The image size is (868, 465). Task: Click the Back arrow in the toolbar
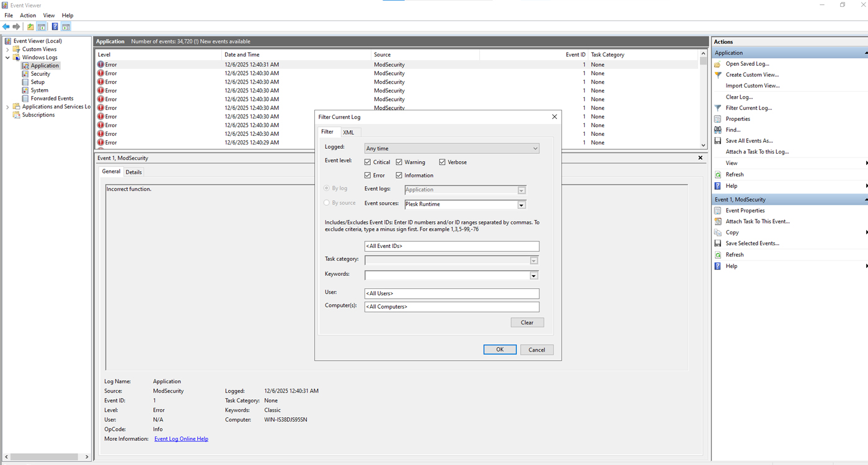pyautogui.click(x=6, y=27)
